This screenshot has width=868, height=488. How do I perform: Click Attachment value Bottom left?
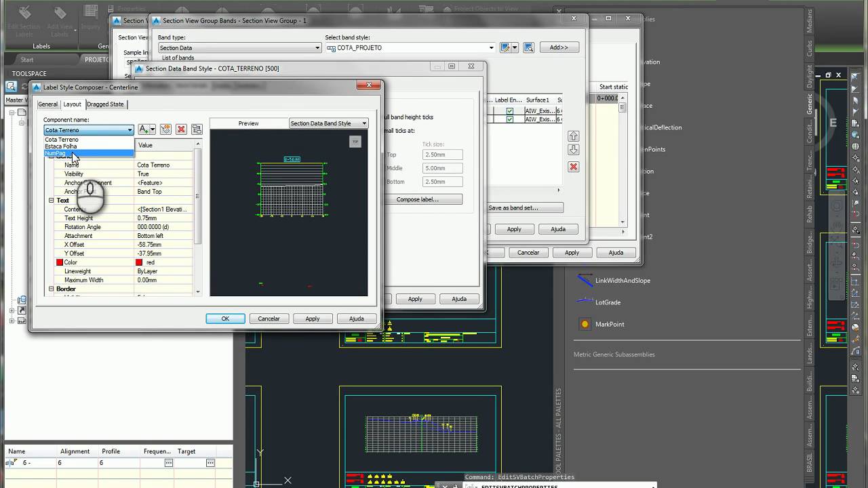pos(165,236)
